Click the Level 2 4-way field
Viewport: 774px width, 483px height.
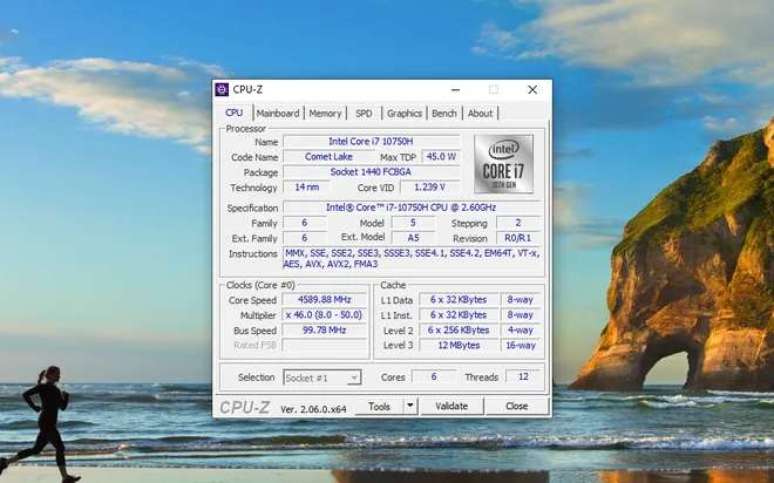(x=521, y=330)
